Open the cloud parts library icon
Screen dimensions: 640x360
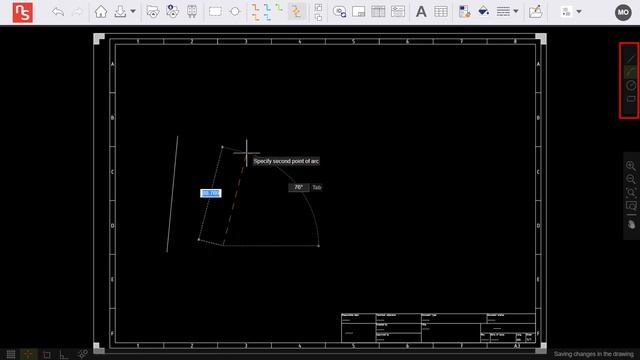point(172,11)
